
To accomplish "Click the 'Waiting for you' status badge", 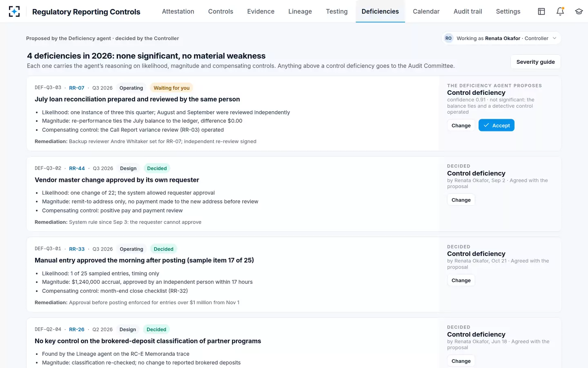I will point(171,88).
